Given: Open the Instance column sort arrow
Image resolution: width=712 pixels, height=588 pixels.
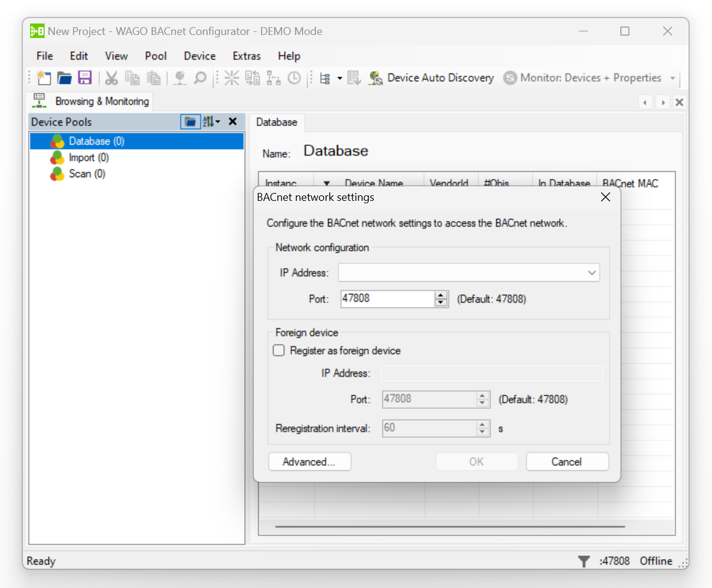Looking at the screenshot, I should tap(327, 183).
